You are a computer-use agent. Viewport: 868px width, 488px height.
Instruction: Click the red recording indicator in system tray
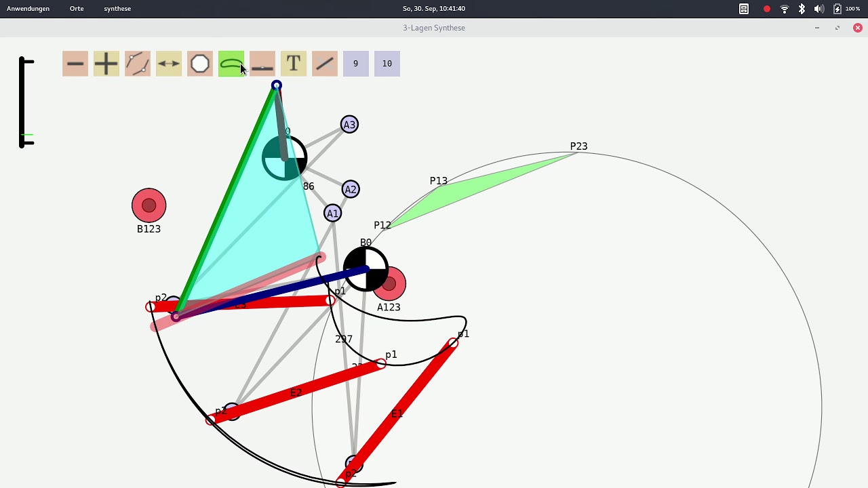767,9
